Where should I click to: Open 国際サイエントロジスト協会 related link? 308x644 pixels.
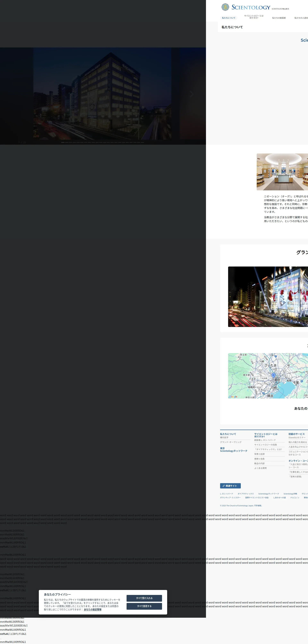(257, 497)
